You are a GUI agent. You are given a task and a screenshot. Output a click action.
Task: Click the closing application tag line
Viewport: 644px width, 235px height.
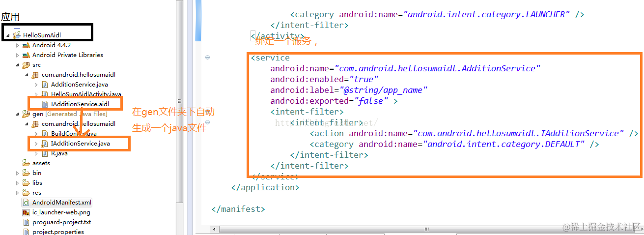(265, 187)
